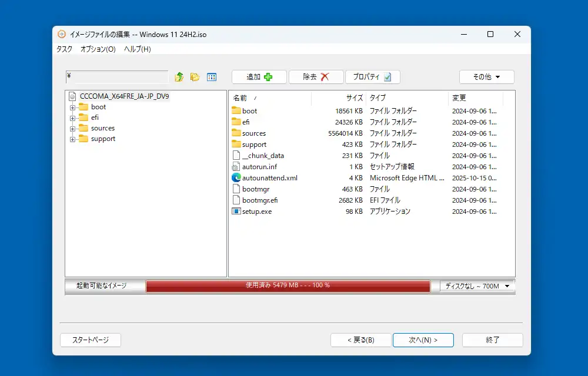Viewport: 588px width, 376px height.
Task: Click the go up one folder icon
Action: coord(179,77)
